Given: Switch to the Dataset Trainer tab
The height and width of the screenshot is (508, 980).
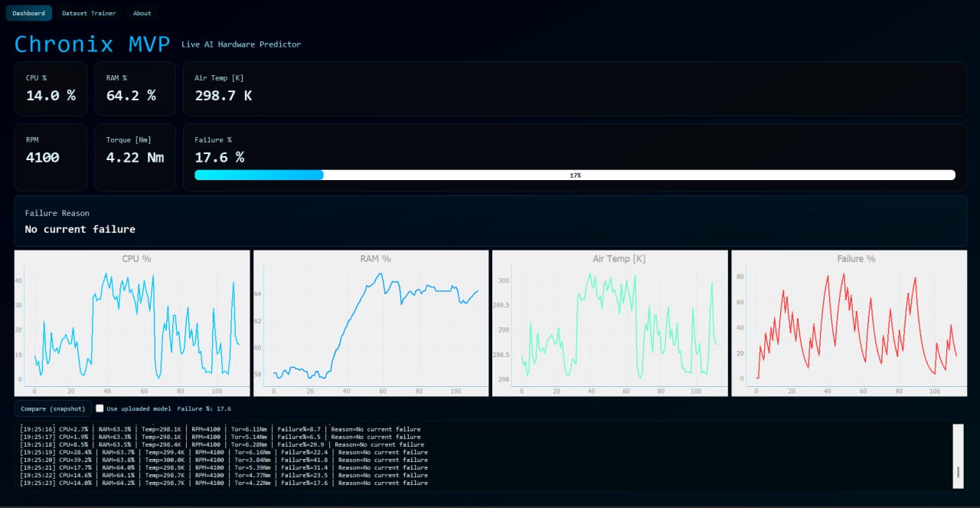Looking at the screenshot, I should click(x=88, y=12).
